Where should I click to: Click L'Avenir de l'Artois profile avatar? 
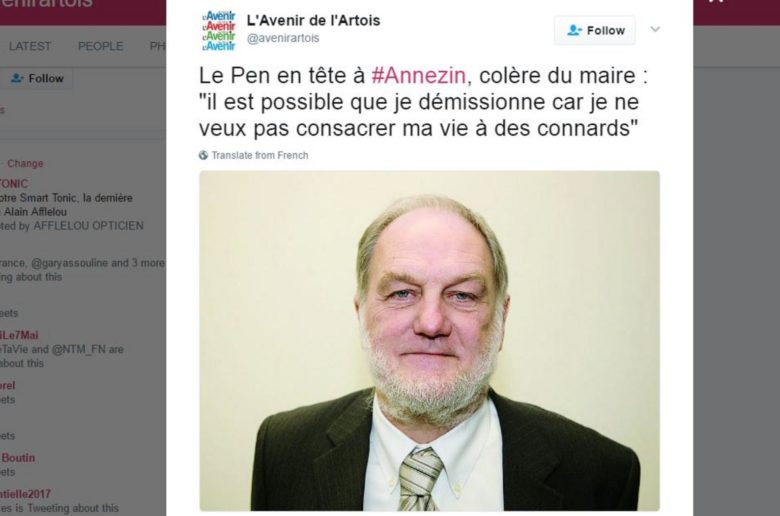(x=219, y=30)
